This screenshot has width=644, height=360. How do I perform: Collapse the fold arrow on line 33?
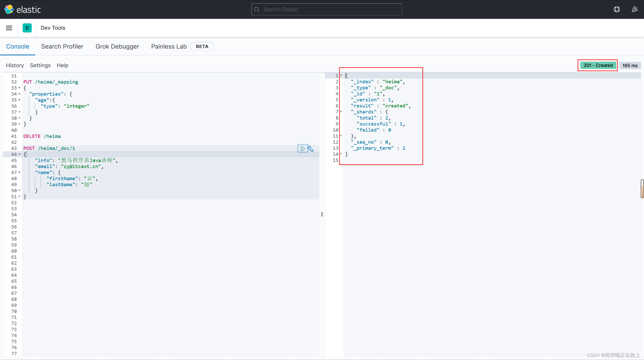pos(19,88)
